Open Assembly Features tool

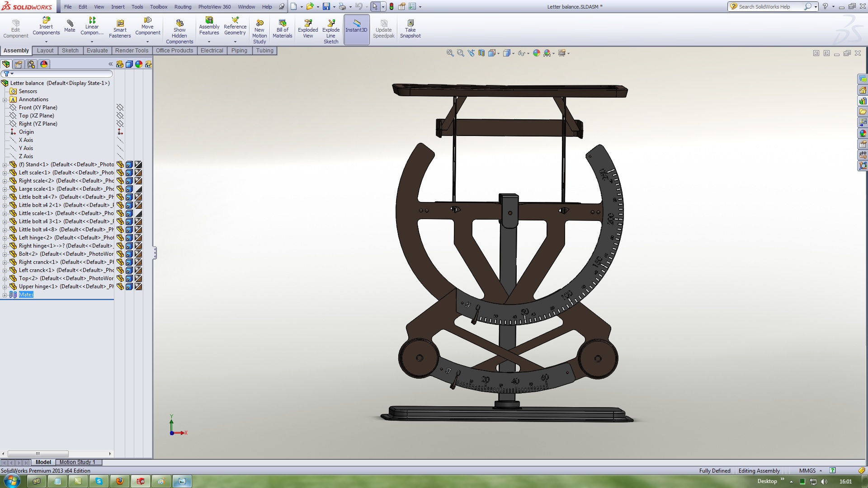(209, 26)
